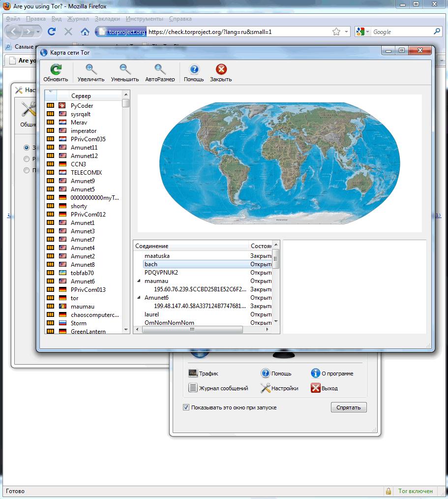Screen dimensions: 448x499
Task: Select the maatuska connection row
Action: 203,256
